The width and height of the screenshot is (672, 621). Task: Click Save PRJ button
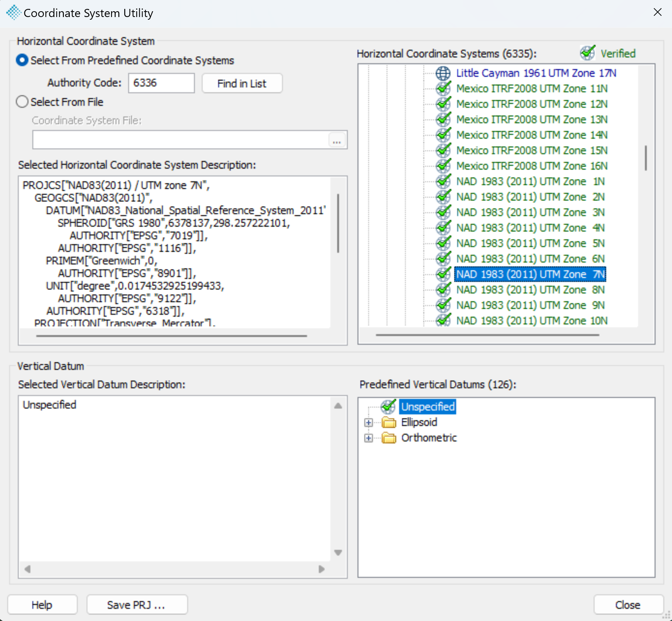pos(137,605)
